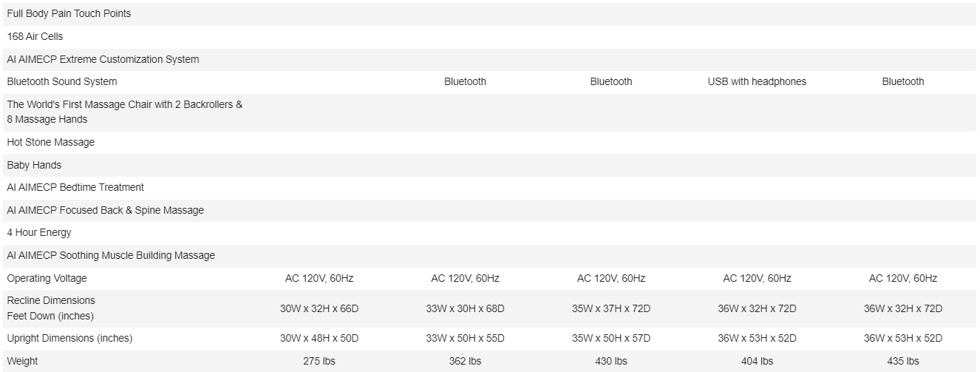This screenshot has width=980, height=372.
Task: Click the Full Body Pain Touch Points row label
Action: [69, 13]
